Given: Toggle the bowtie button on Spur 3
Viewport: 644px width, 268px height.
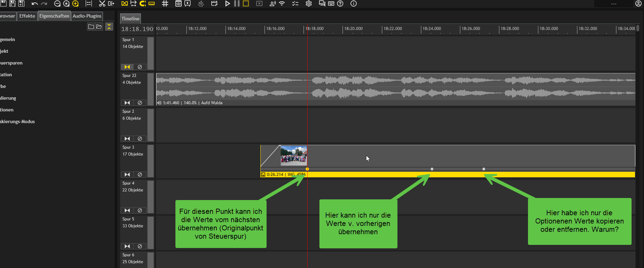Looking at the screenshot, I should (127, 175).
